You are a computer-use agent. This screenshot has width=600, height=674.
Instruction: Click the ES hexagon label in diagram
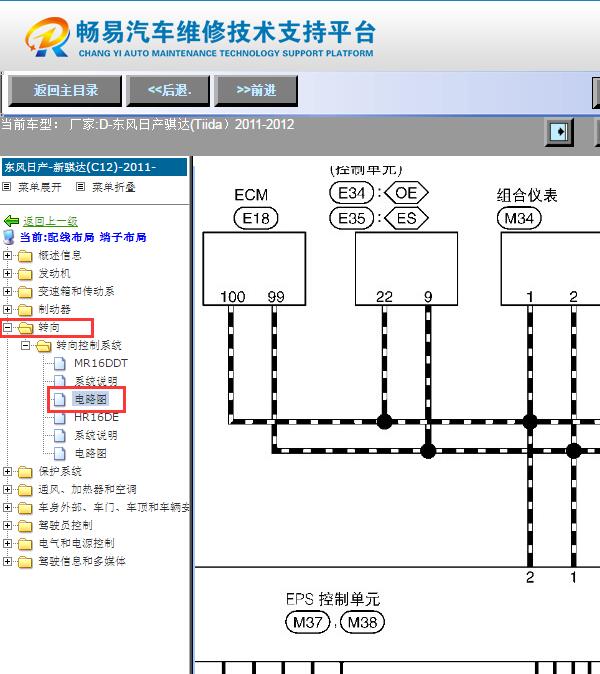406,218
